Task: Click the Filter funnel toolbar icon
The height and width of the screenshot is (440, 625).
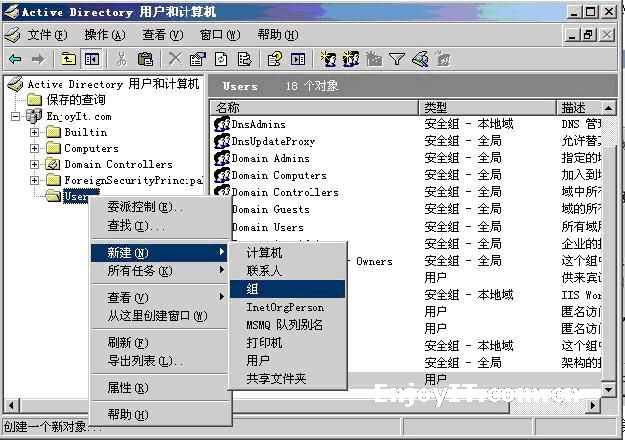Action: 397,59
